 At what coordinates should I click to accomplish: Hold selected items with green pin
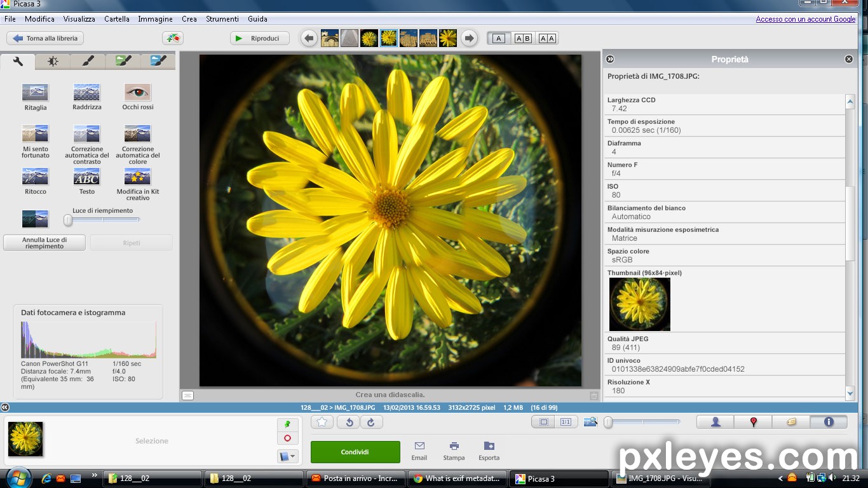click(x=287, y=424)
